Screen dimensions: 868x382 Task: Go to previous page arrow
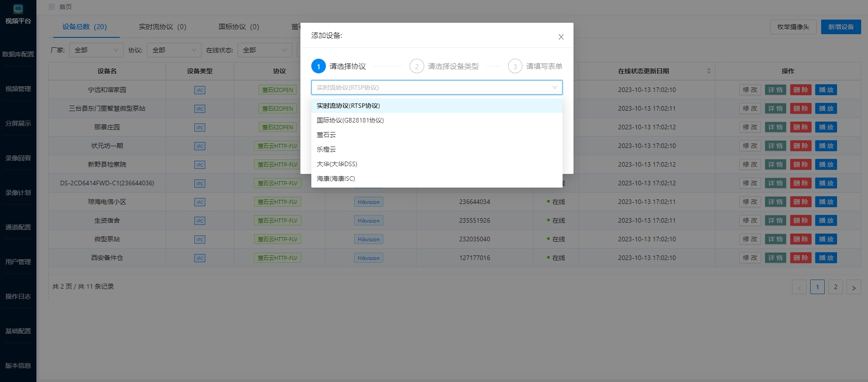[799, 287]
